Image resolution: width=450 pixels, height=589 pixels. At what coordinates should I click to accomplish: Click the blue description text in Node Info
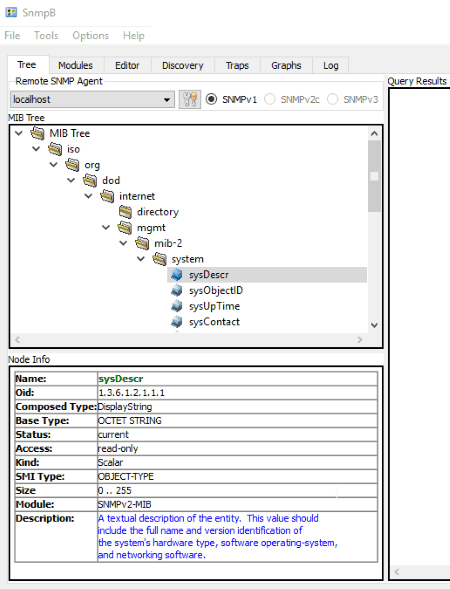tap(218, 536)
